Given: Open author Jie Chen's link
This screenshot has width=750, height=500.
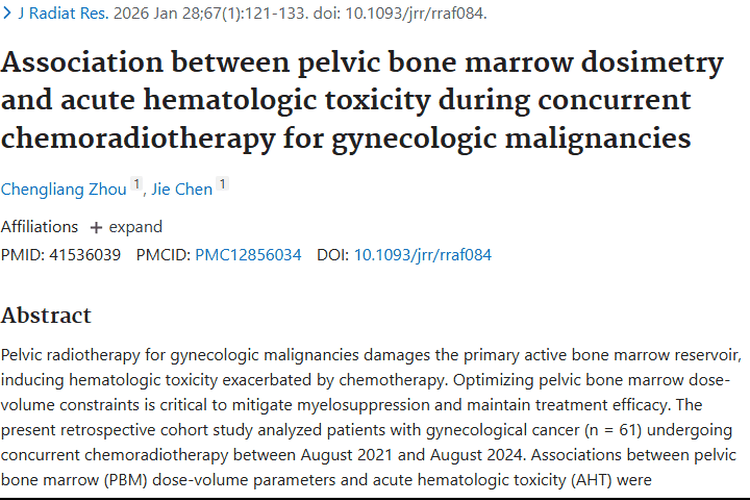Looking at the screenshot, I should tap(181, 189).
